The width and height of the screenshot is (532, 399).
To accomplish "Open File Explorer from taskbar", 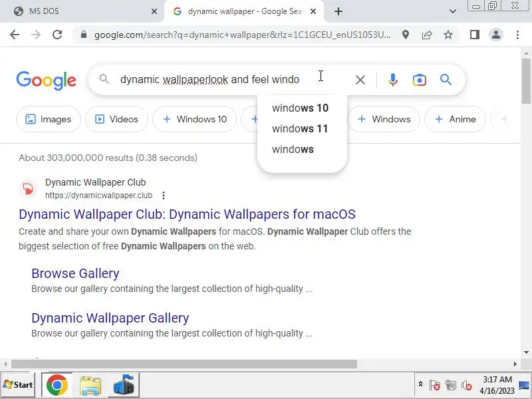I will tap(90, 385).
